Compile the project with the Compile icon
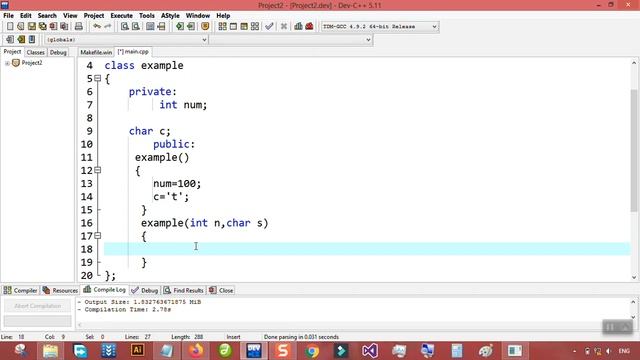The width and height of the screenshot is (640, 360). tap(222, 27)
